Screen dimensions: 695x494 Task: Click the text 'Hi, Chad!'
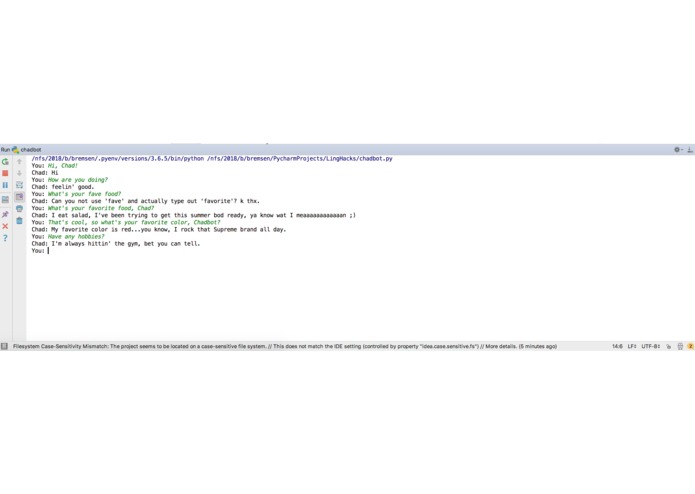tap(63, 166)
